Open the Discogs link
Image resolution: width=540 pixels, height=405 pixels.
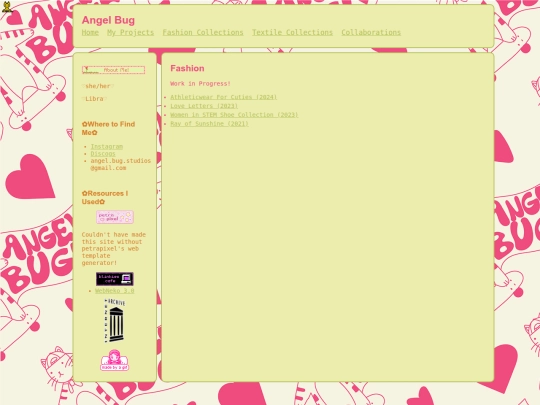(103, 154)
